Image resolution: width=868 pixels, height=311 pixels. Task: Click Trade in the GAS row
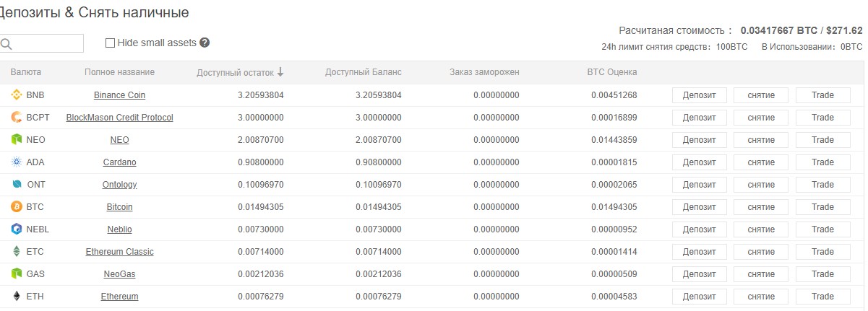click(823, 274)
